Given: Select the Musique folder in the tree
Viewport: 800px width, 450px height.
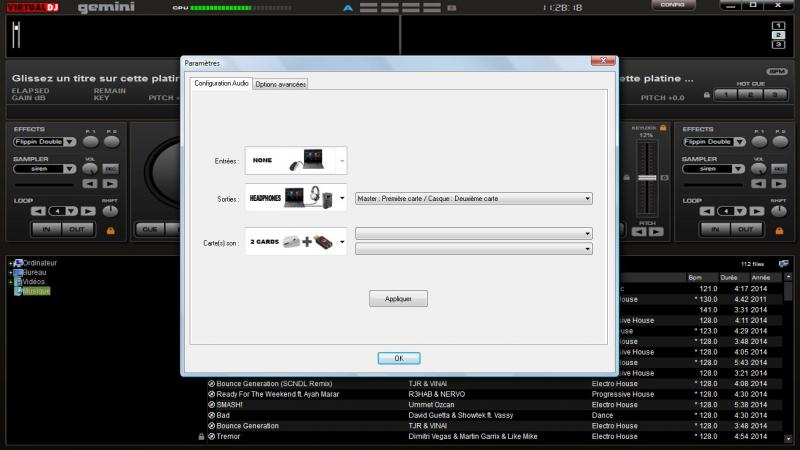Looking at the screenshot, I should point(36,291).
